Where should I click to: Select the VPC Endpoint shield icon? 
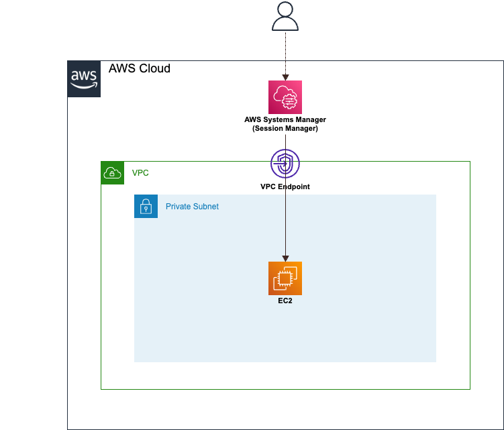285,164
